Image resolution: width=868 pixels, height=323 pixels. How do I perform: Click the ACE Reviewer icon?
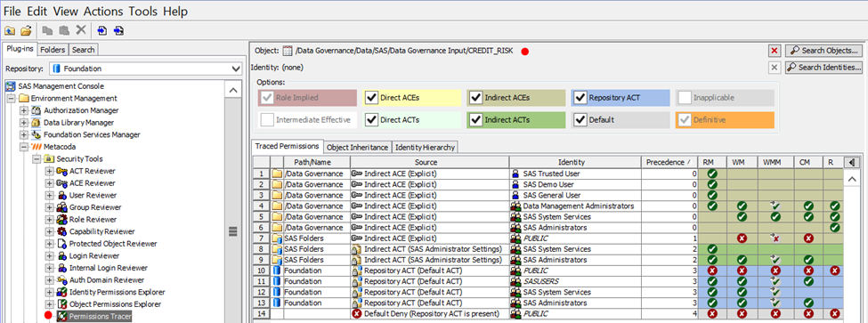click(x=61, y=183)
